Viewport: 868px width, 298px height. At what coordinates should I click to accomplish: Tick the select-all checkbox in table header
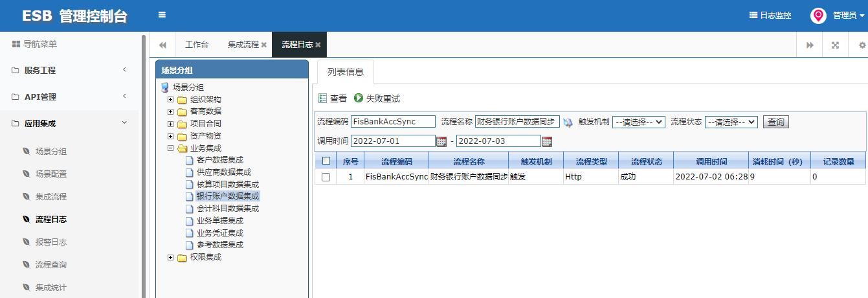pyautogui.click(x=326, y=161)
